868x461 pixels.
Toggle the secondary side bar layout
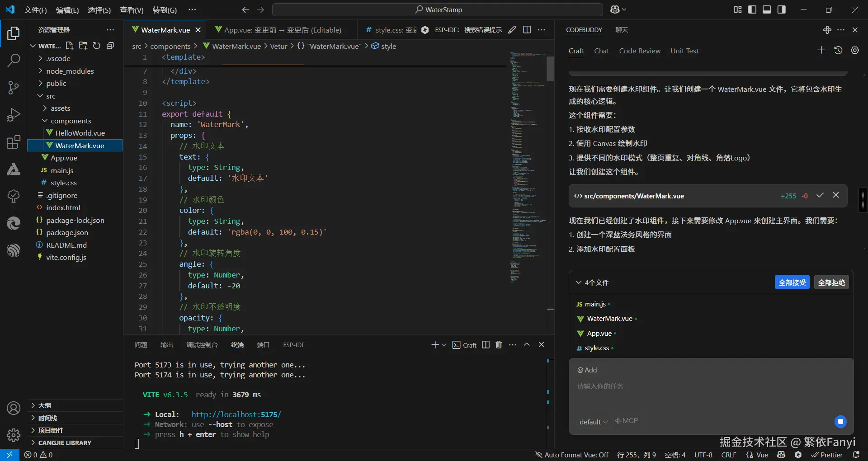point(782,9)
